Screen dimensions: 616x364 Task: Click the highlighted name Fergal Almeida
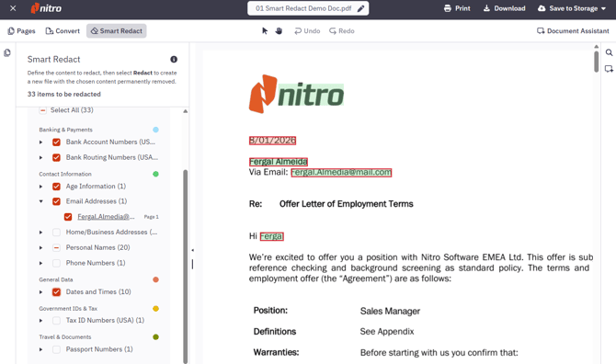(x=279, y=162)
